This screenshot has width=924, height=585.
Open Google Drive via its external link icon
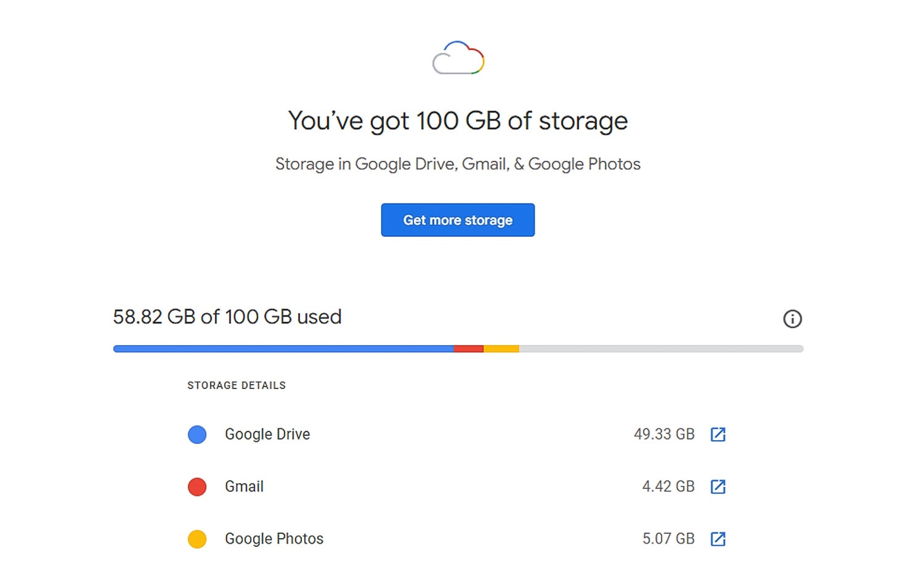click(718, 434)
